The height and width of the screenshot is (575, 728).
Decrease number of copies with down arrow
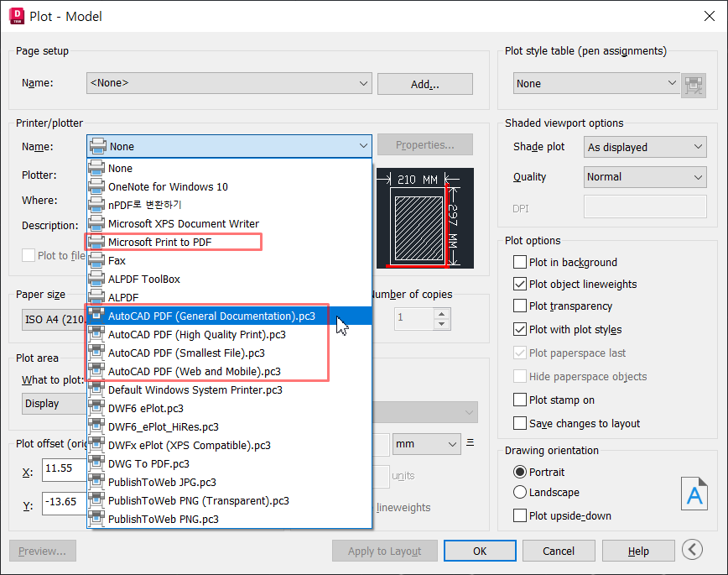pos(441,324)
